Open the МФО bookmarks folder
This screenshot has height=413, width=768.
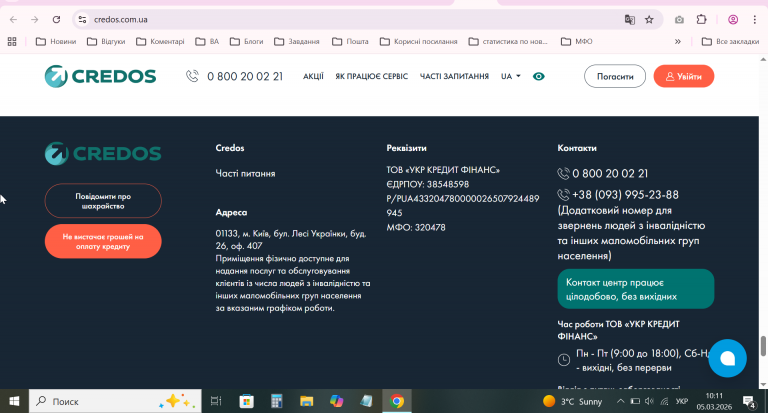[576, 42]
